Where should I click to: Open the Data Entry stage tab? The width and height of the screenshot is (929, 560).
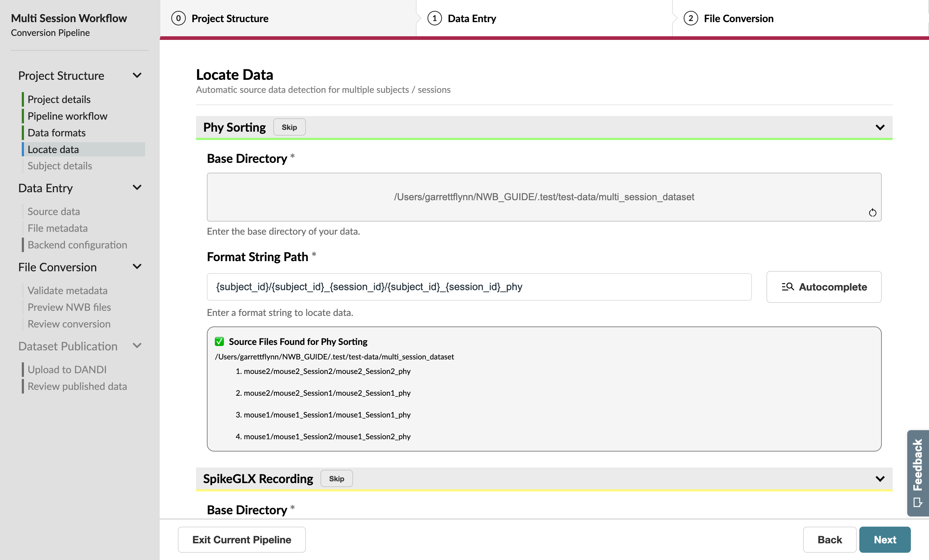click(x=544, y=18)
